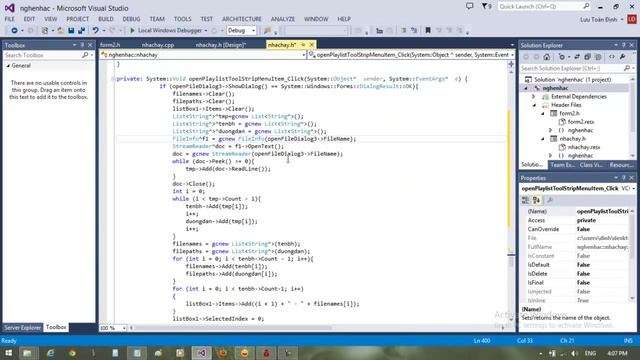This screenshot has width=640, height=360.
Task: Collapse the General group in Toolbox
Action: 8,66
